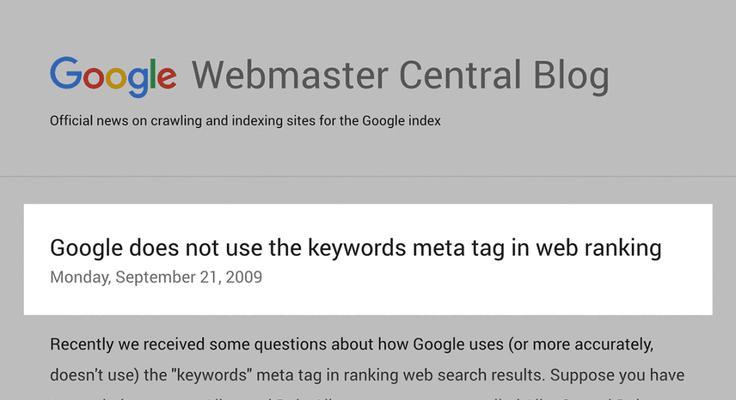The width and height of the screenshot is (736, 400).
Task: Click the colorful Google logo
Action: tap(113, 77)
